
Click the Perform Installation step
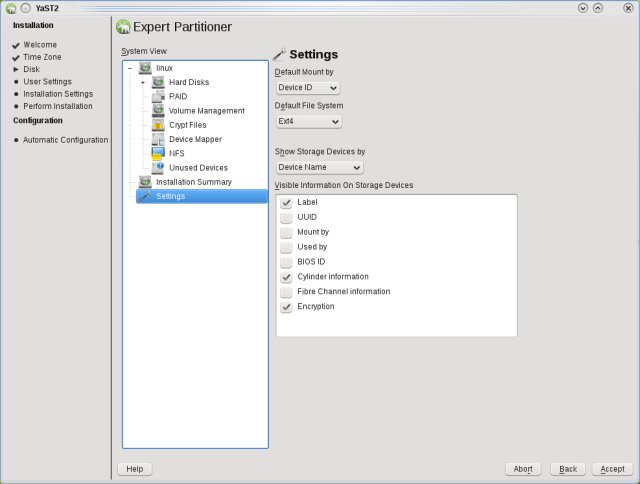point(58,106)
